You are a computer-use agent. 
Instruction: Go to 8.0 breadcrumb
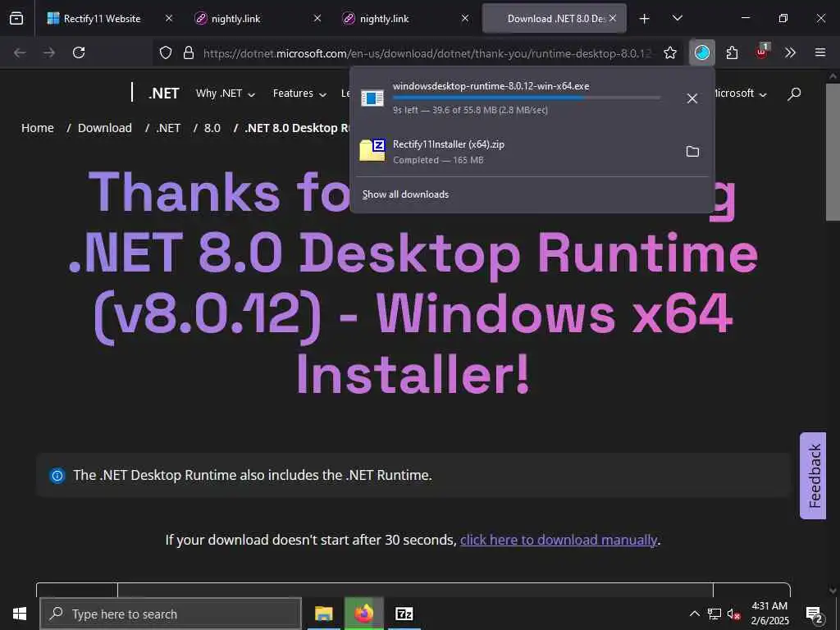pos(212,128)
